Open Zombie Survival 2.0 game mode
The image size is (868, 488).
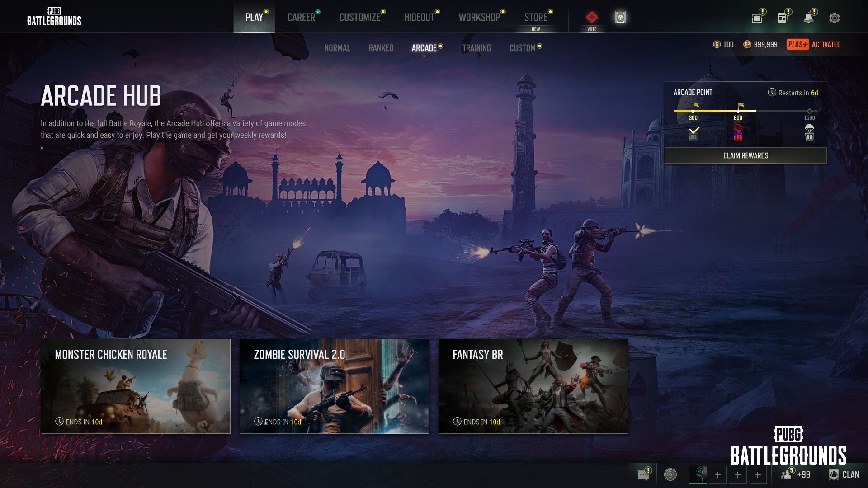[334, 386]
